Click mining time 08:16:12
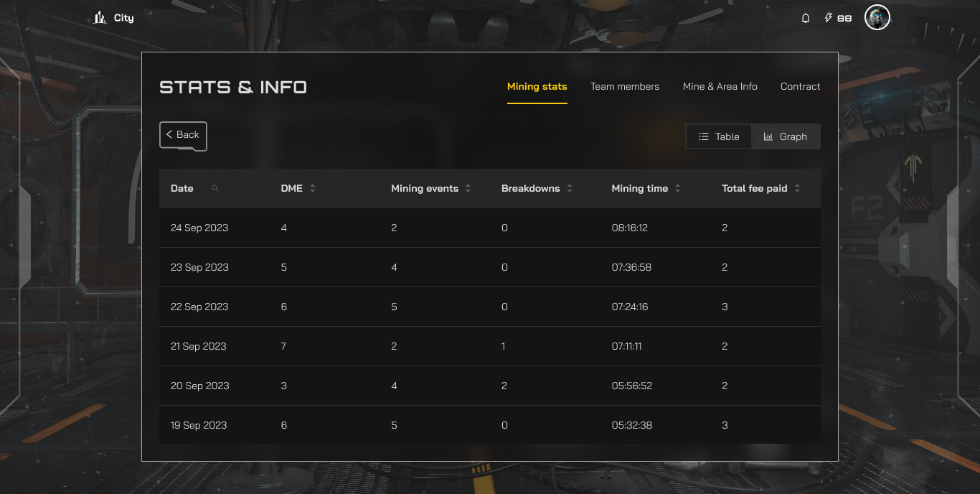 click(x=630, y=228)
